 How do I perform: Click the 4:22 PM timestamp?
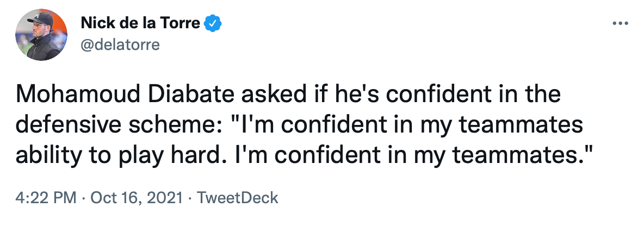pos(46,197)
